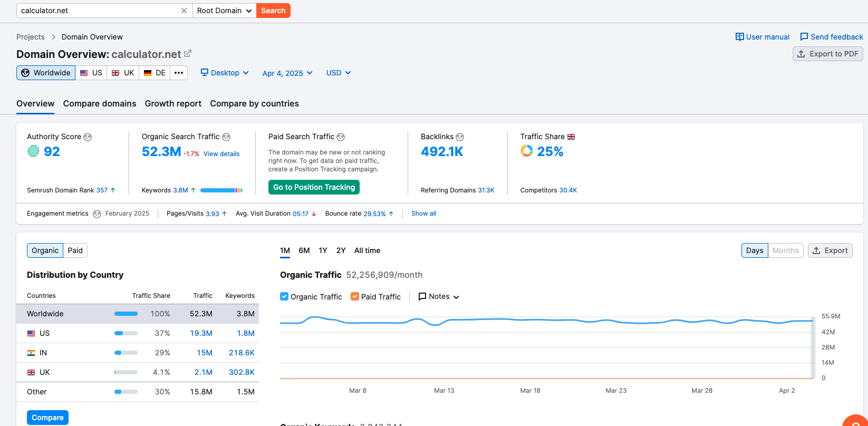This screenshot has width=868, height=426.
Task: Select the 1Y time range tab
Action: tap(323, 250)
